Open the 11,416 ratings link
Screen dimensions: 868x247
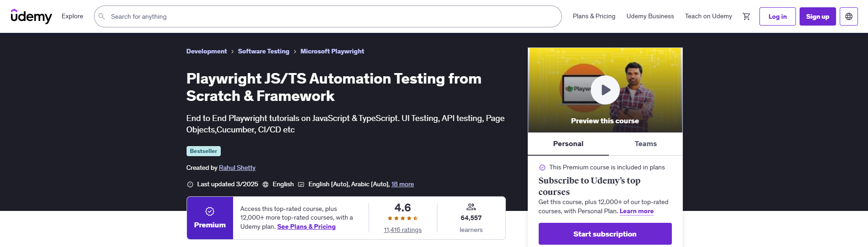click(x=403, y=230)
